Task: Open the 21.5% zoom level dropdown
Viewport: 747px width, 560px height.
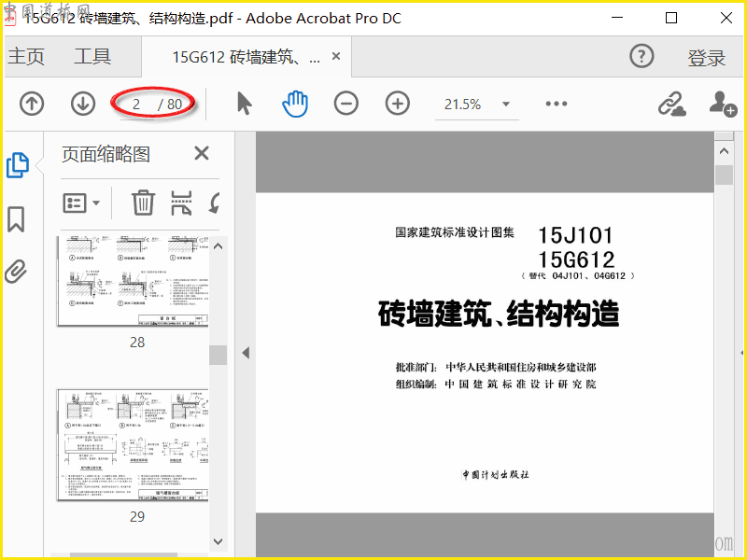Action: 506,105
